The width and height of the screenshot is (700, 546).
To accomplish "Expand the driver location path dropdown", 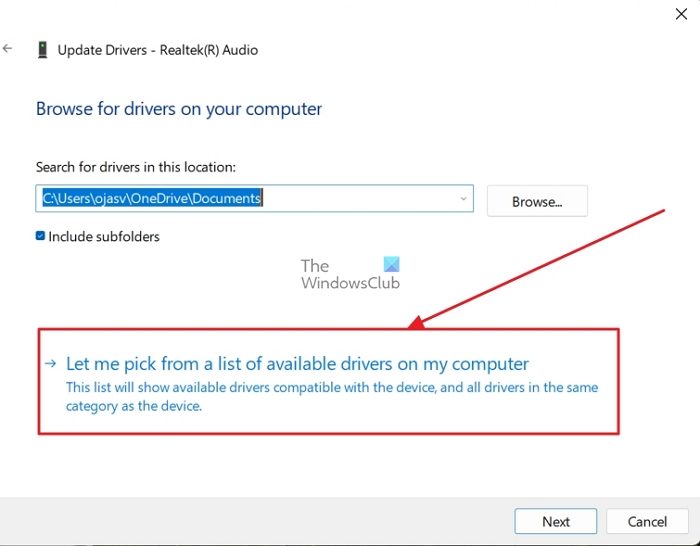I will coord(463,199).
